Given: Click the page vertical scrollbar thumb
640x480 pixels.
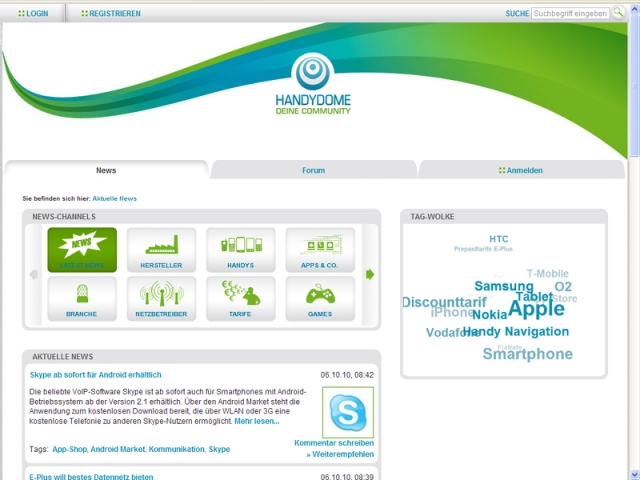Looking at the screenshot, I should (x=635, y=84).
